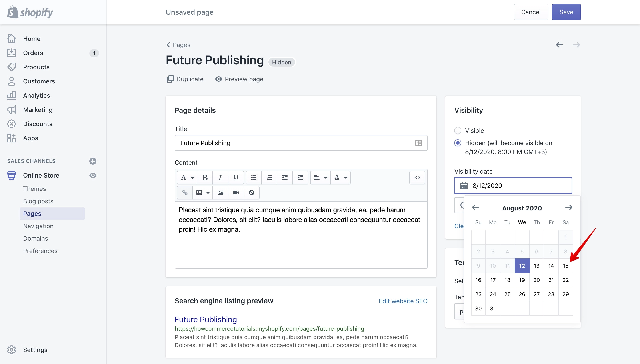Clear formatting
Image resolution: width=640 pixels, height=364 pixels.
click(x=251, y=192)
